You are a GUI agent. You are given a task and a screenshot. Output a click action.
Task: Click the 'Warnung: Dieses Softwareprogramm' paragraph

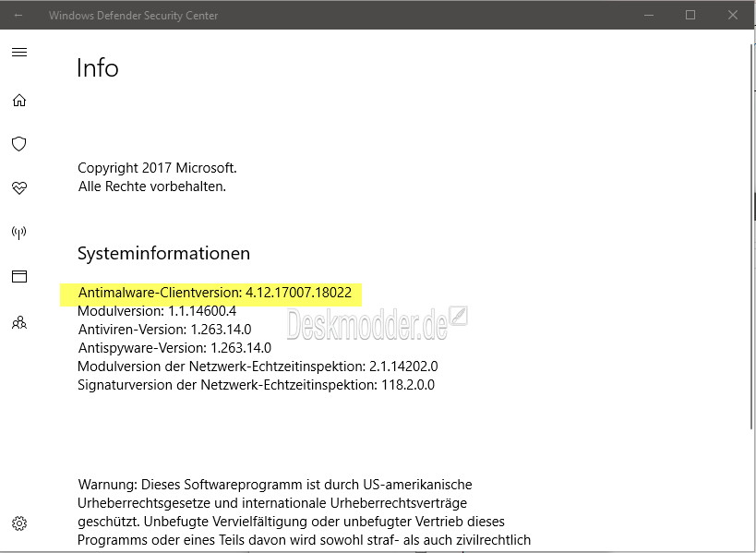(305, 512)
